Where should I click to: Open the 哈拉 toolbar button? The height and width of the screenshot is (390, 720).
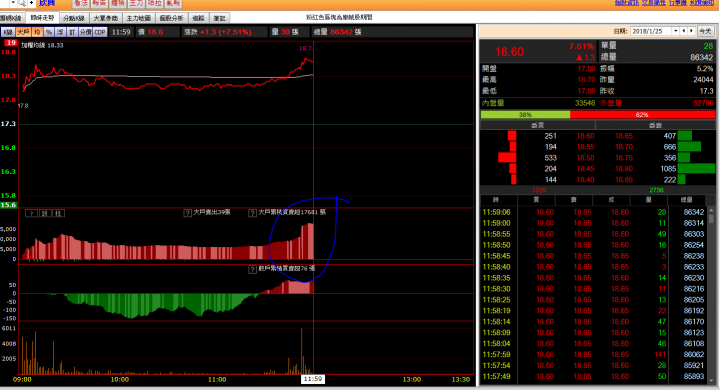(155, 3)
